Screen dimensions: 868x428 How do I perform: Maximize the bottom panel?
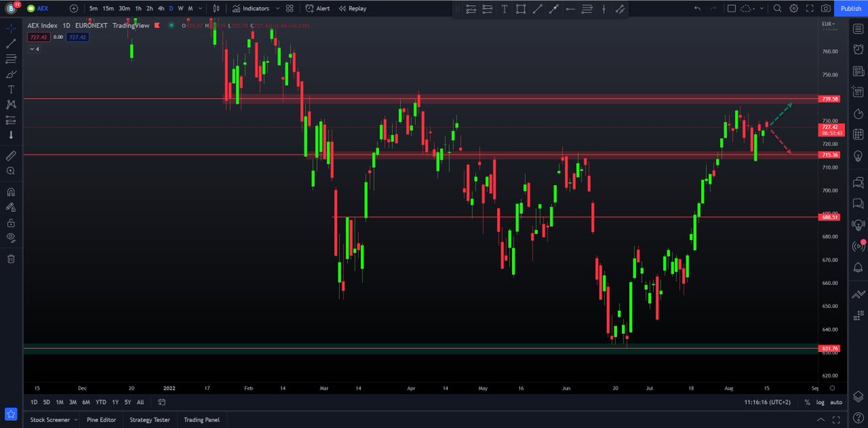tap(835, 419)
